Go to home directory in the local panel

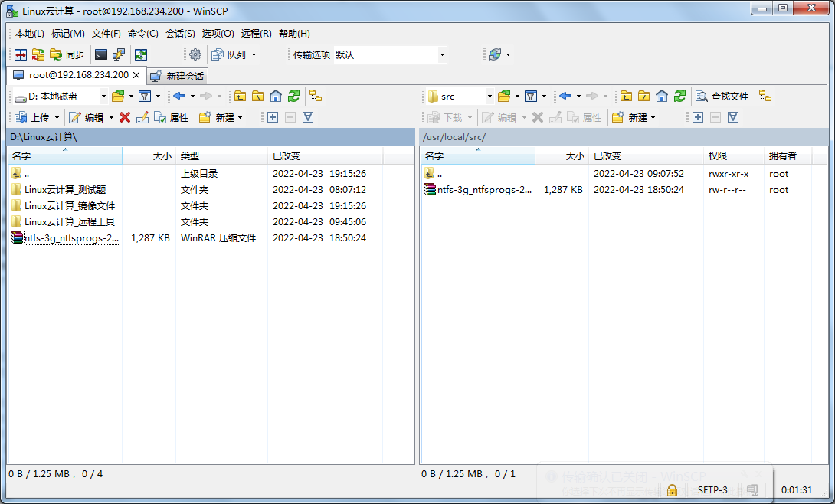pyautogui.click(x=275, y=96)
